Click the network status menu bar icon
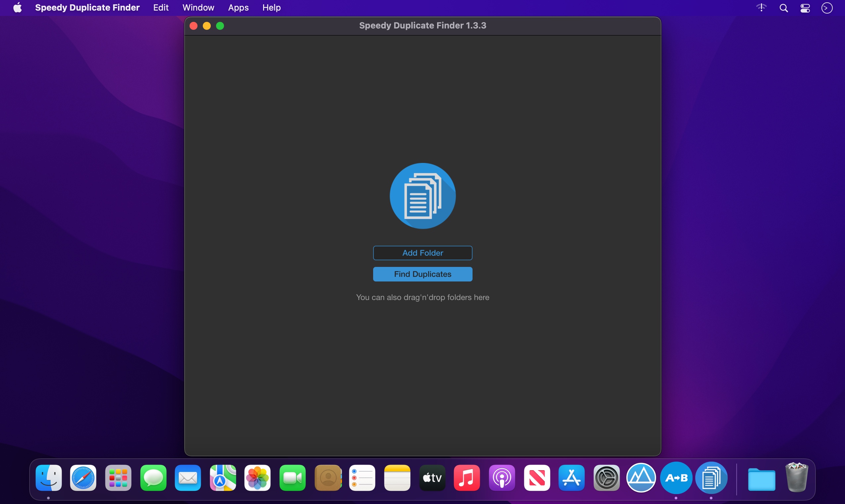845x504 pixels. click(761, 8)
